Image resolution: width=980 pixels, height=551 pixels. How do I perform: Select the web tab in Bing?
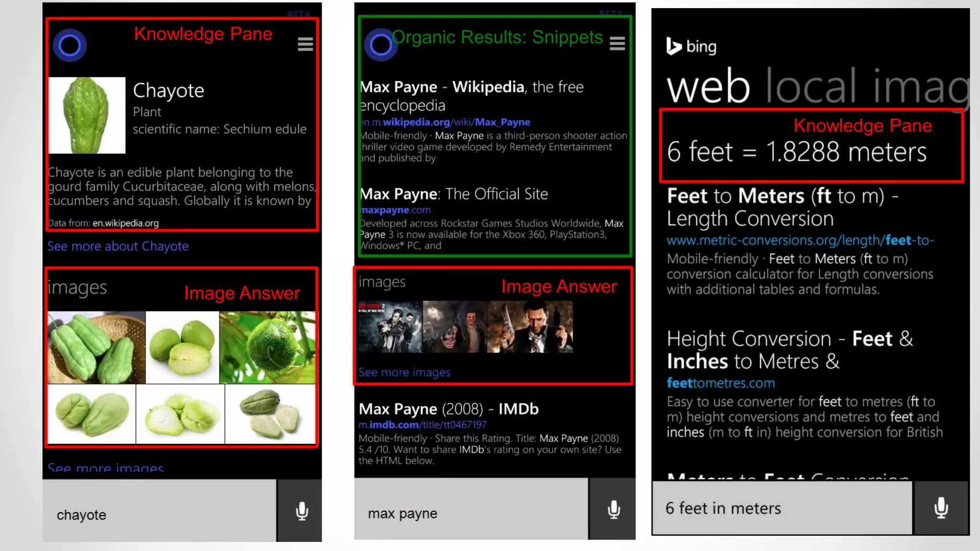[x=708, y=86]
